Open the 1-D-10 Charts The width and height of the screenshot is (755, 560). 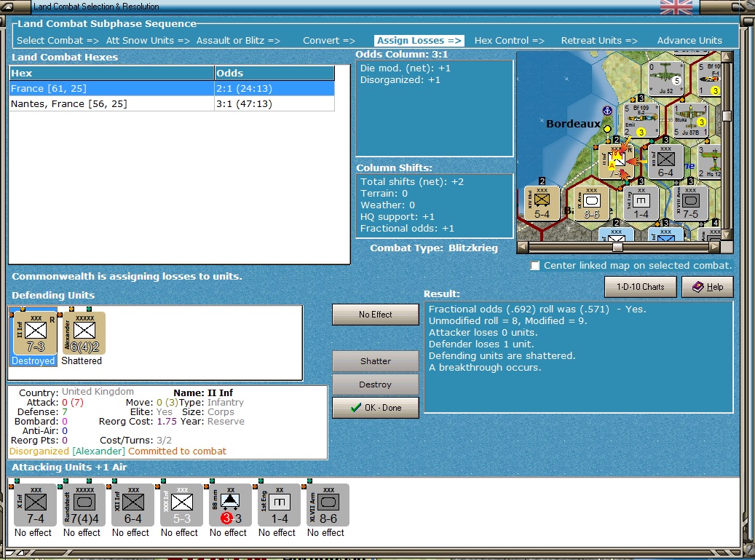(641, 287)
